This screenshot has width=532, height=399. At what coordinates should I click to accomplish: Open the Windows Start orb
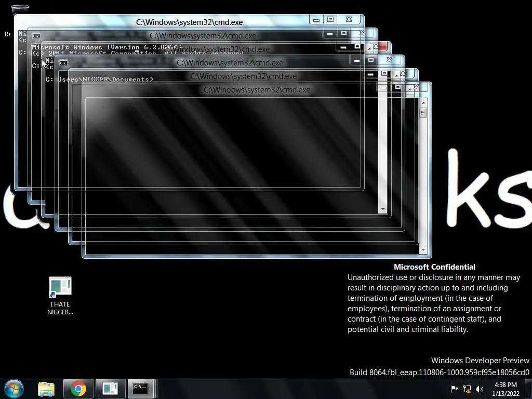[14, 389]
